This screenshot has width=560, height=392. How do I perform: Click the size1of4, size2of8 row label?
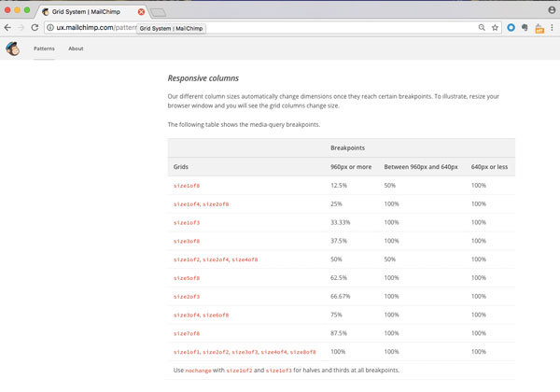[x=201, y=204]
